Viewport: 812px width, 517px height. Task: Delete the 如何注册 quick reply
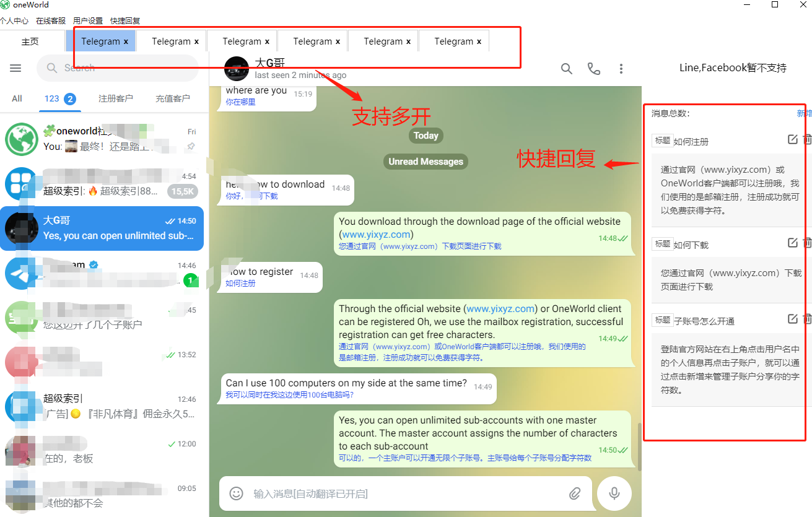[x=807, y=139]
